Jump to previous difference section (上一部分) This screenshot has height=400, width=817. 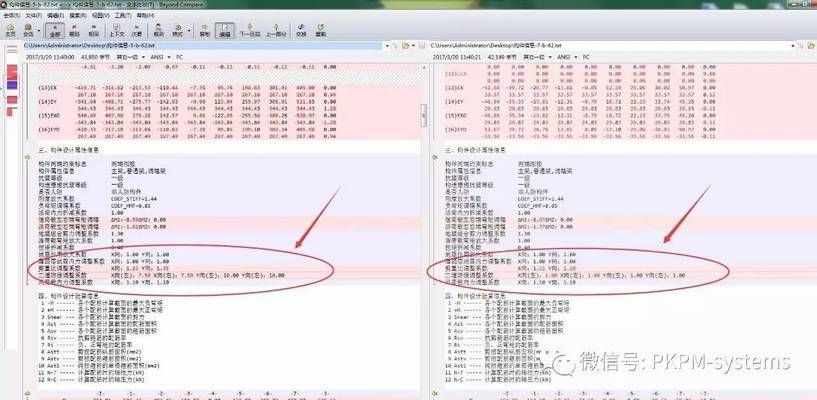point(276,30)
